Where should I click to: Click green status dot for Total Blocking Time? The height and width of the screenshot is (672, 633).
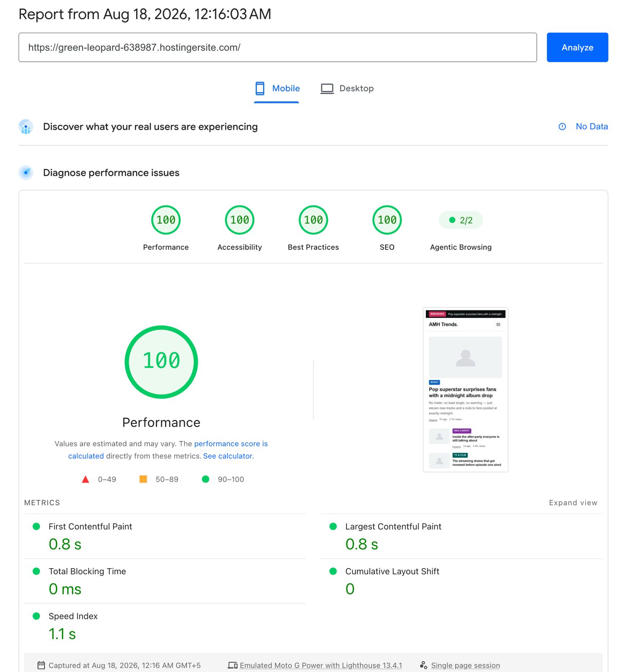(37, 571)
